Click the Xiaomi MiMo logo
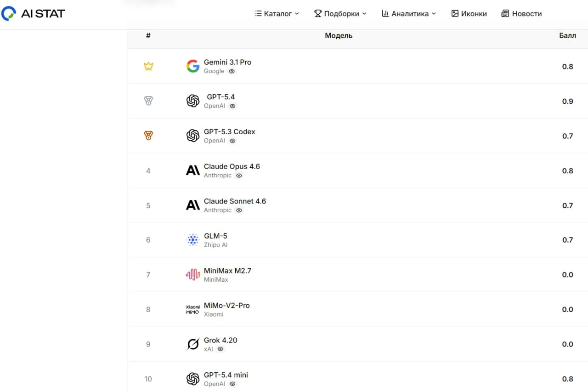Image resolution: width=588 pixels, height=392 pixels. coord(193,309)
